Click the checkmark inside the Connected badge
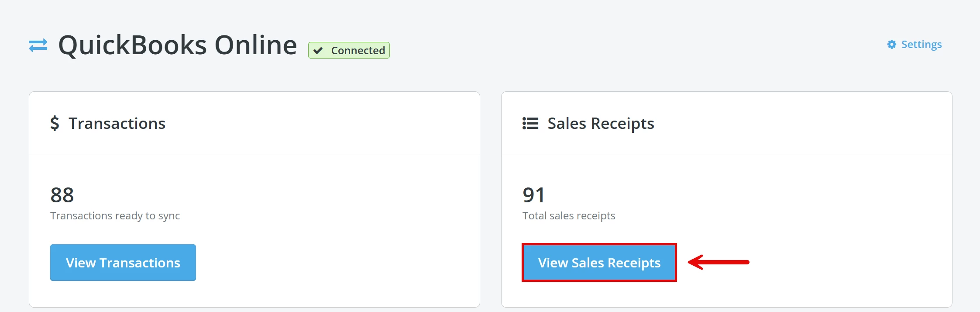This screenshot has width=980, height=312. coord(318,50)
